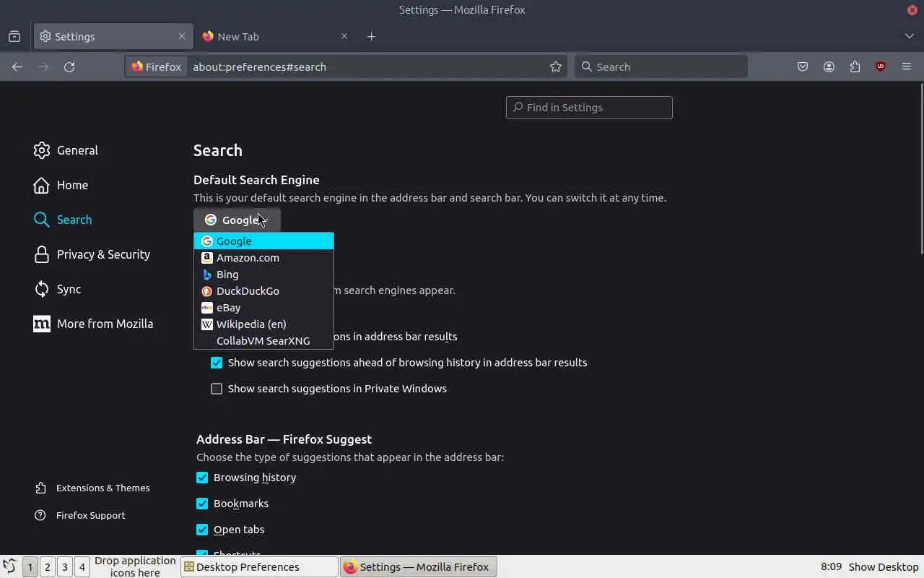Close the Settings tab
Viewport: 924px width, 578px height.
[182, 36]
